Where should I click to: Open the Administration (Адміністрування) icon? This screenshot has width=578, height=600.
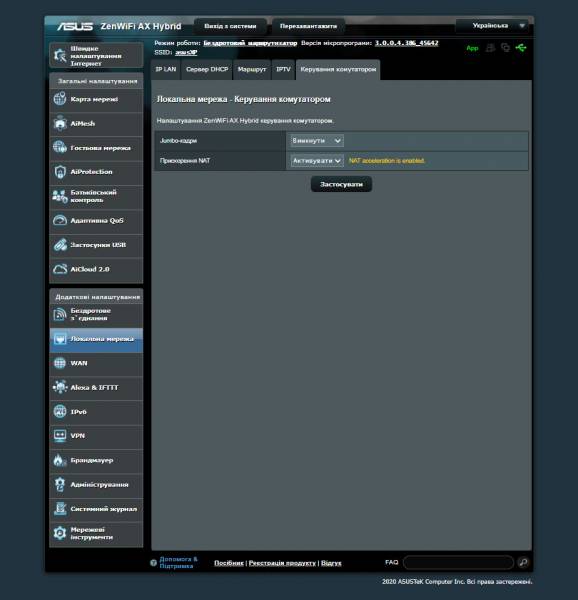(x=60, y=484)
